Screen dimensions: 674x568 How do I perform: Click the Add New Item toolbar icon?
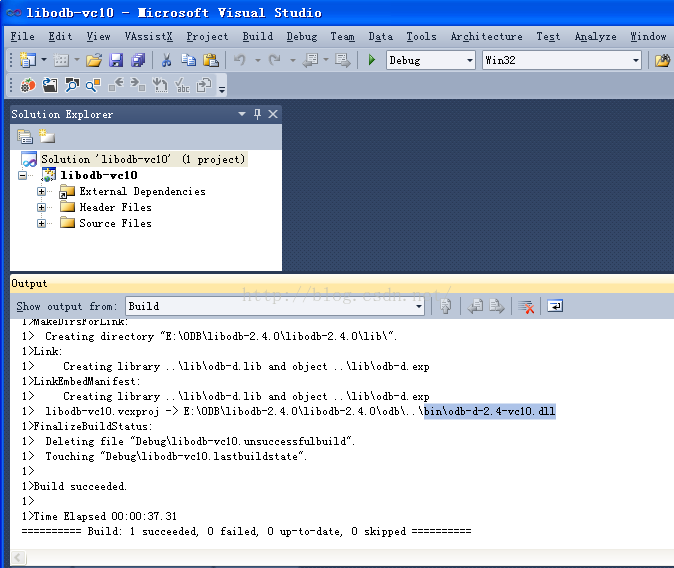(x=61, y=60)
